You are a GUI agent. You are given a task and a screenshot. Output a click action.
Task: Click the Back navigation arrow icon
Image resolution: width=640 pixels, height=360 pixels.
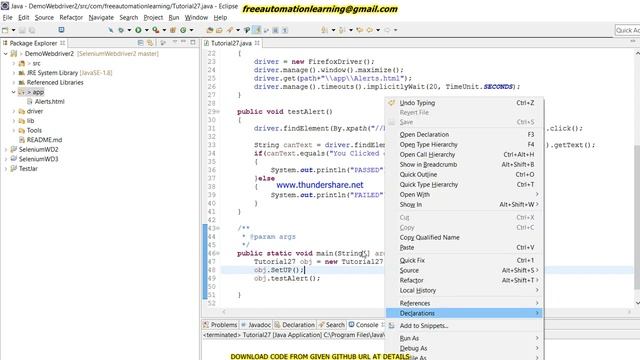(370, 30)
